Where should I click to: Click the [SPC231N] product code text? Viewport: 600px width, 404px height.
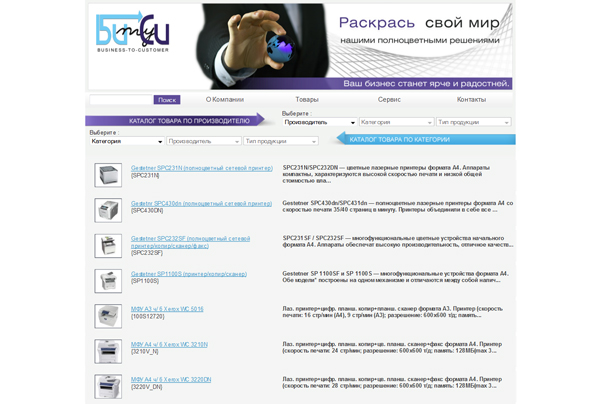[x=145, y=175]
